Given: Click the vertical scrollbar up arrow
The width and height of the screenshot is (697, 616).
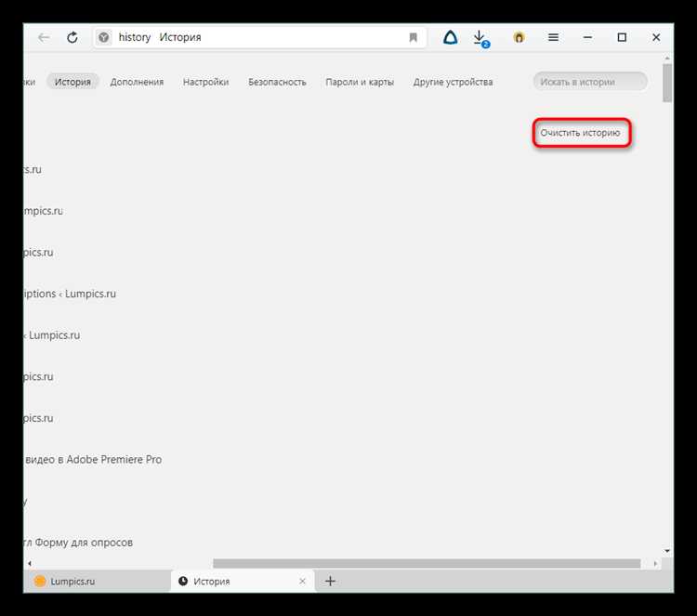Looking at the screenshot, I should [x=667, y=59].
